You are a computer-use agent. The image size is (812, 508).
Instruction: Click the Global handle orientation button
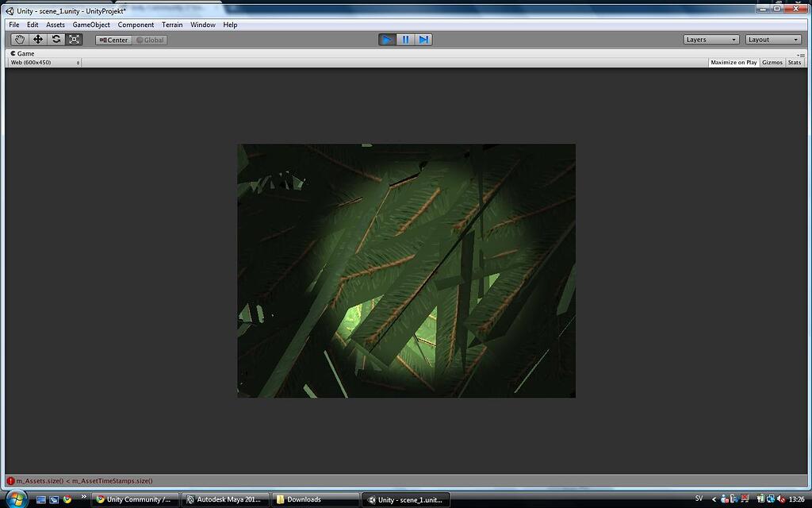tap(149, 39)
